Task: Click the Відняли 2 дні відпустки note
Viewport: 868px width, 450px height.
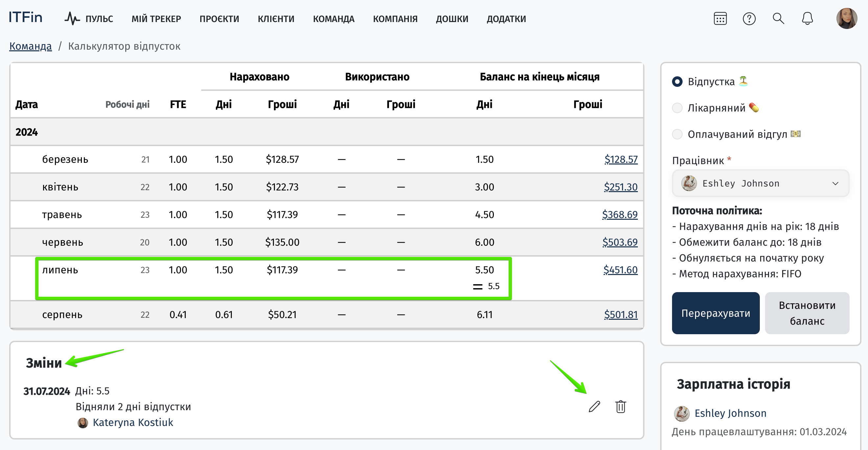Action: click(x=133, y=407)
